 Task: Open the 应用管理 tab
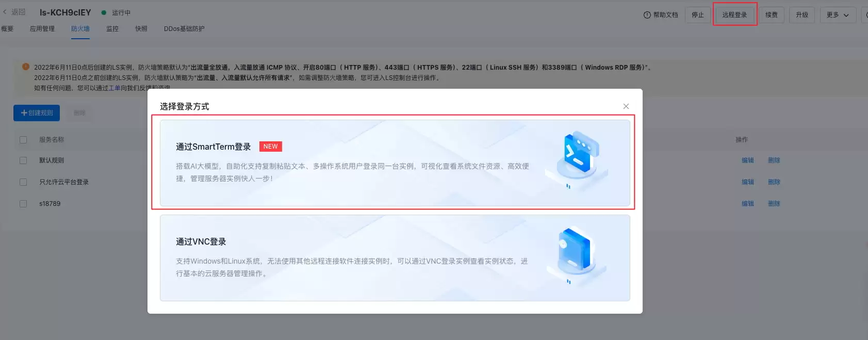point(42,29)
